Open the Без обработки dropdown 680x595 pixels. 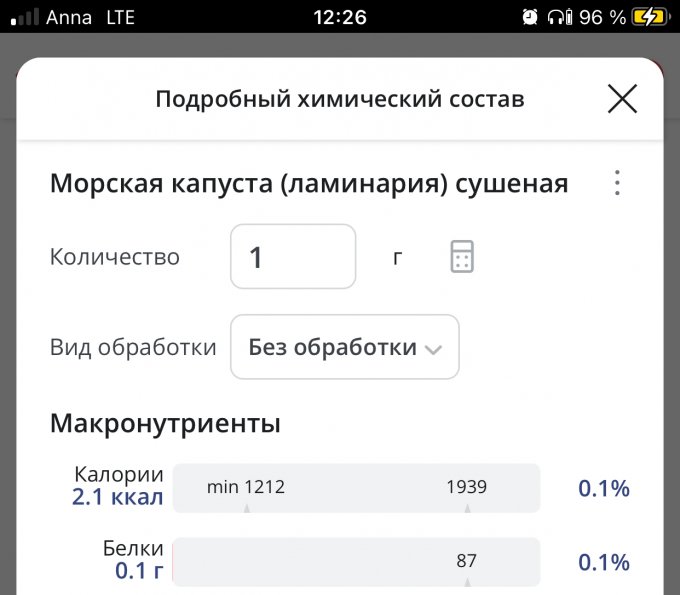pos(344,347)
